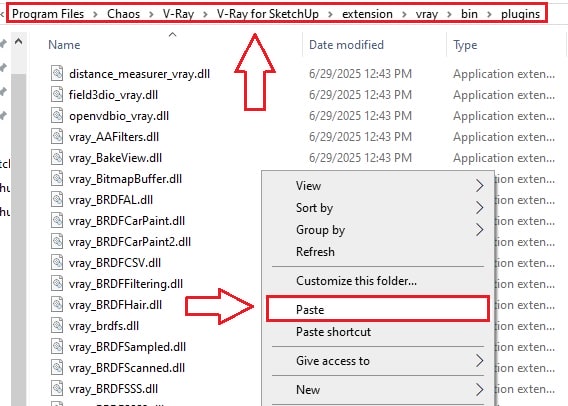Click the navigation pane scroll up arrow
The width and height of the screenshot is (568, 406).
tap(18, 42)
